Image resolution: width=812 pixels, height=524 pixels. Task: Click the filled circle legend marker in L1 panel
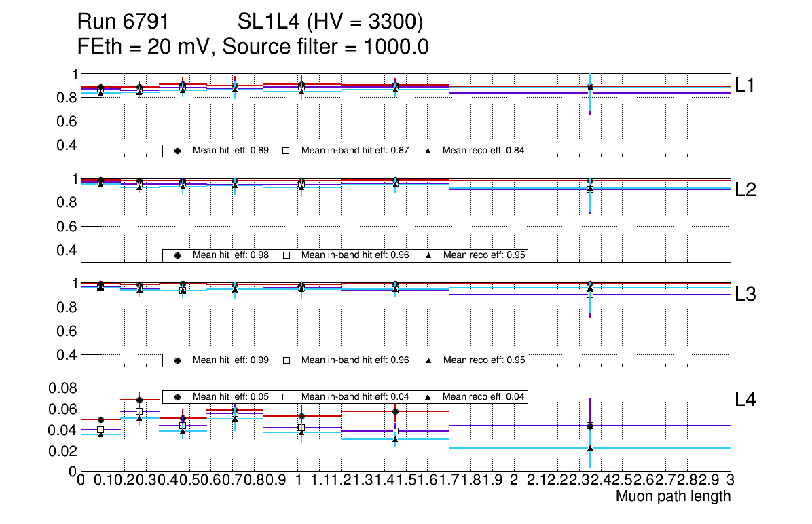[177, 151]
